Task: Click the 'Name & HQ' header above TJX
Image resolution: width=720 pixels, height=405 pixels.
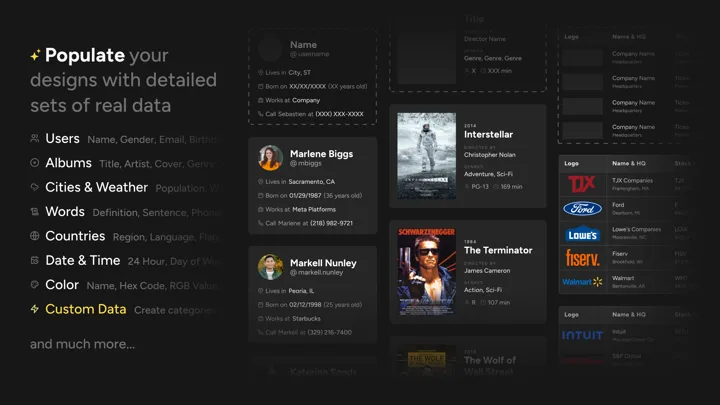Action: click(x=629, y=163)
